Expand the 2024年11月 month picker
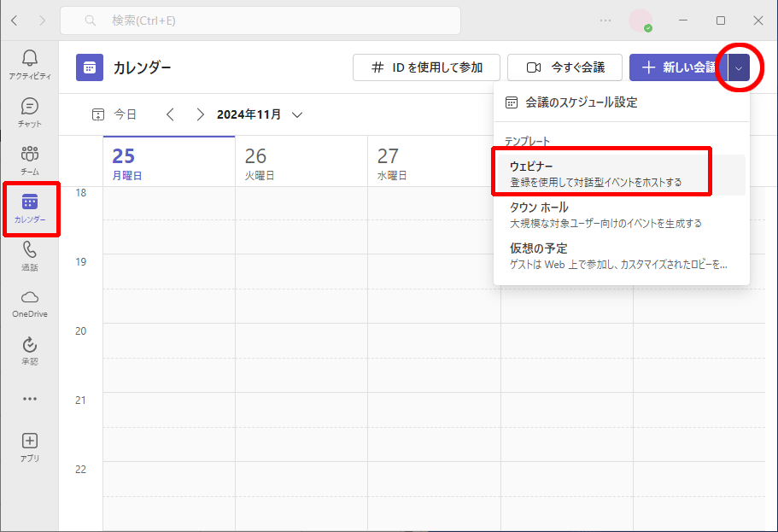The width and height of the screenshot is (778, 532). tap(297, 114)
